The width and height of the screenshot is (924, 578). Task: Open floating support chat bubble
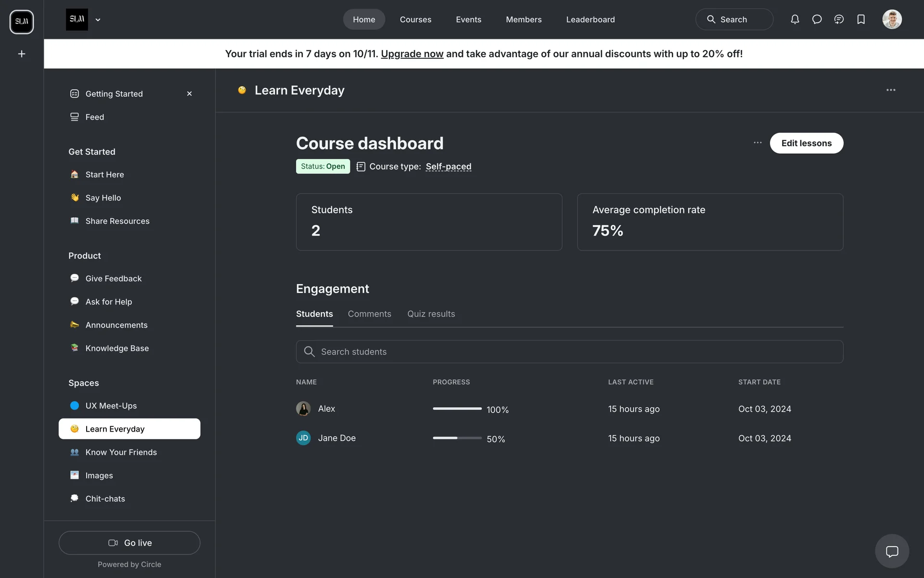point(892,551)
